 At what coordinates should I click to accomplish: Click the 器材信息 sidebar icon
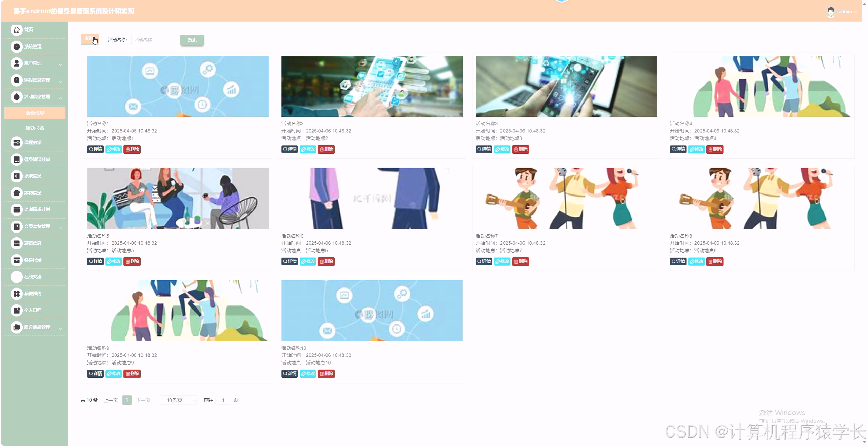pyautogui.click(x=16, y=193)
